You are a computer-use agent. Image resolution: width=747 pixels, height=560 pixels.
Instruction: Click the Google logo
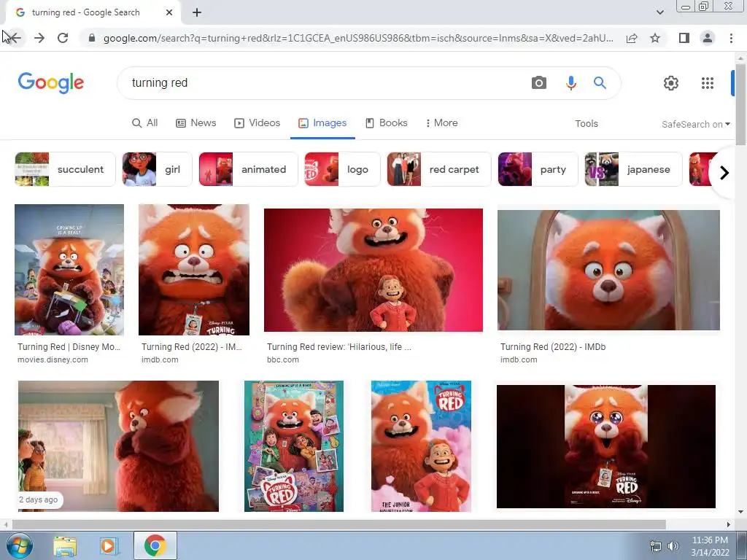[51, 83]
